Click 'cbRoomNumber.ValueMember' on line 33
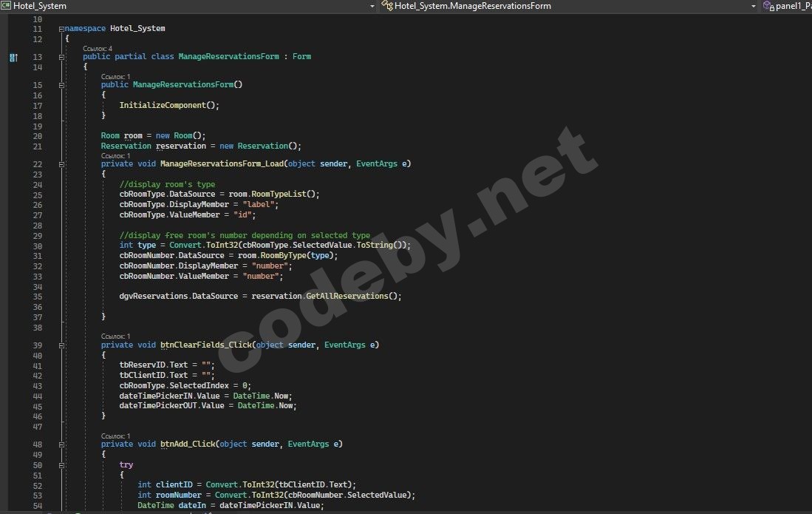 (x=174, y=276)
